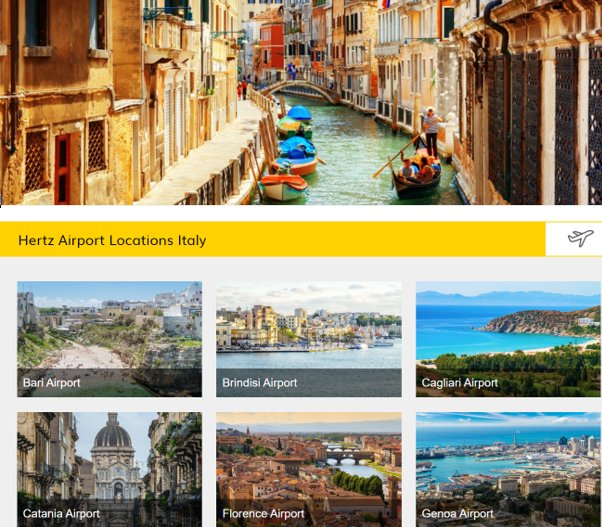The height and width of the screenshot is (527, 602).
Task: Select the Florence Airport label
Action: click(263, 514)
